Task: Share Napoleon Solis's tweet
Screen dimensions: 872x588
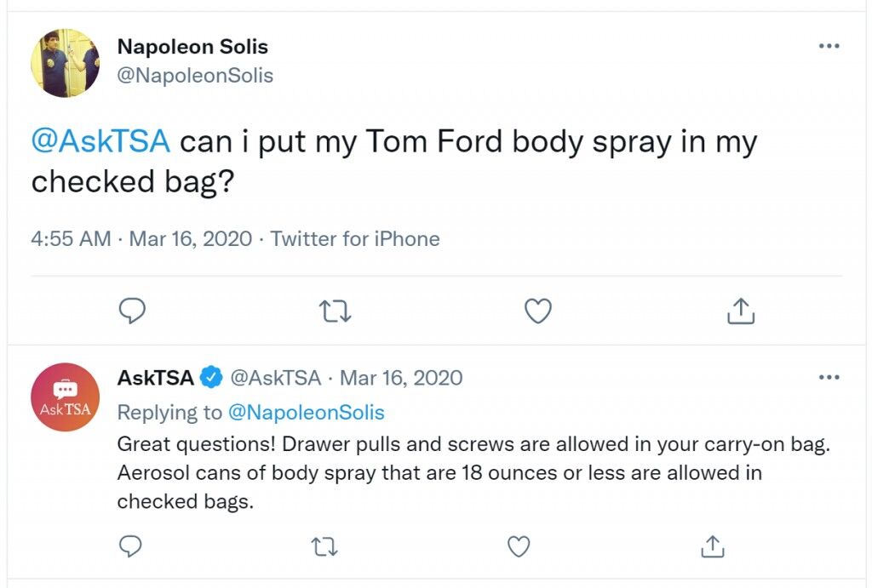Action: 741,311
